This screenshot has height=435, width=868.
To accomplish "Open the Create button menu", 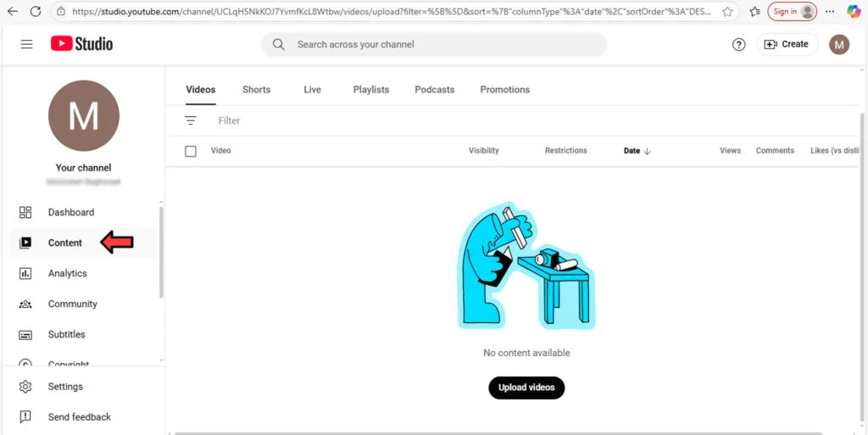I will coord(786,44).
